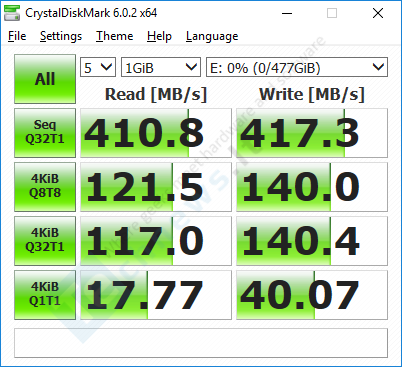Viewport: 402px width, 367px height.
Task: Start the 4KiB Q8T8 test
Action: [x=45, y=187]
